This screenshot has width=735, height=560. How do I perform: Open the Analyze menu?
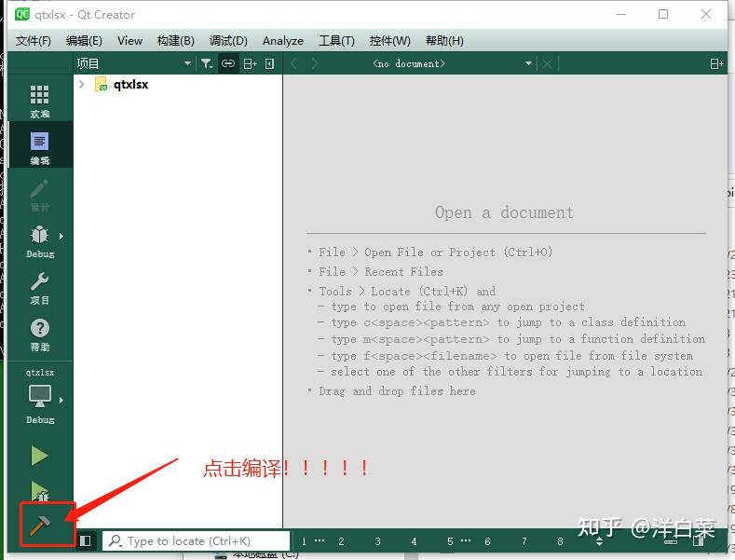coord(282,41)
